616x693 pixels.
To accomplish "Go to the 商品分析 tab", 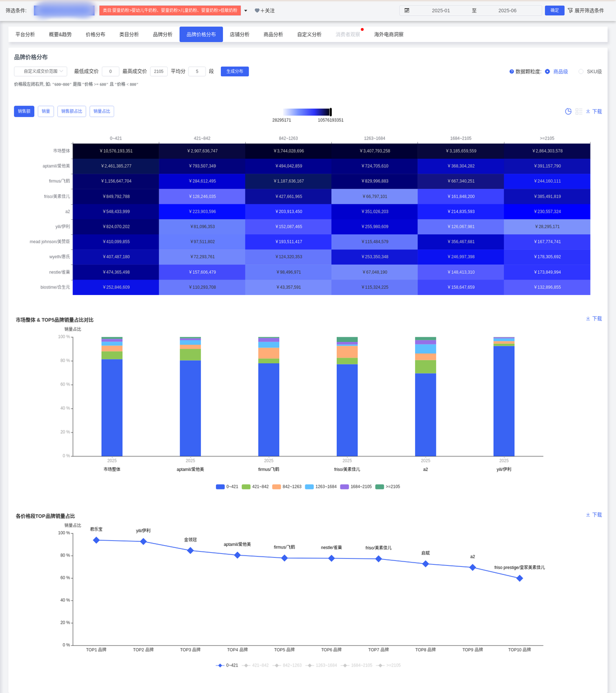I will pyautogui.click(x=273, y=35).
